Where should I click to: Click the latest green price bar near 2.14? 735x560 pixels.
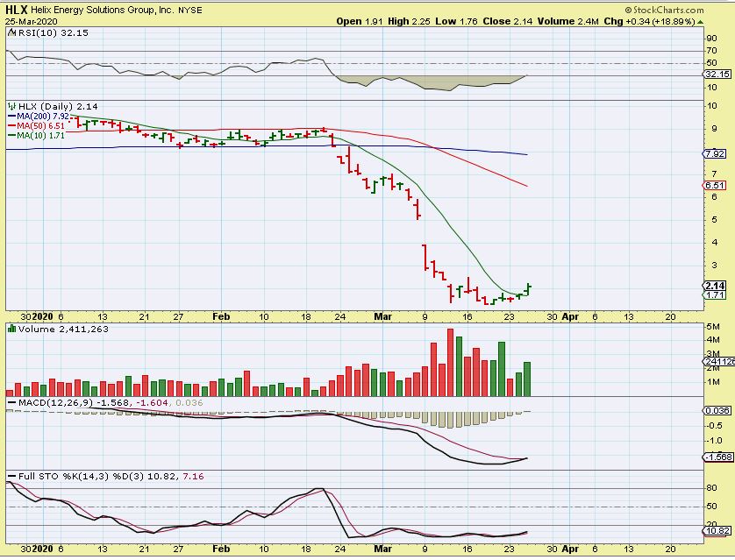pos(529,289)
